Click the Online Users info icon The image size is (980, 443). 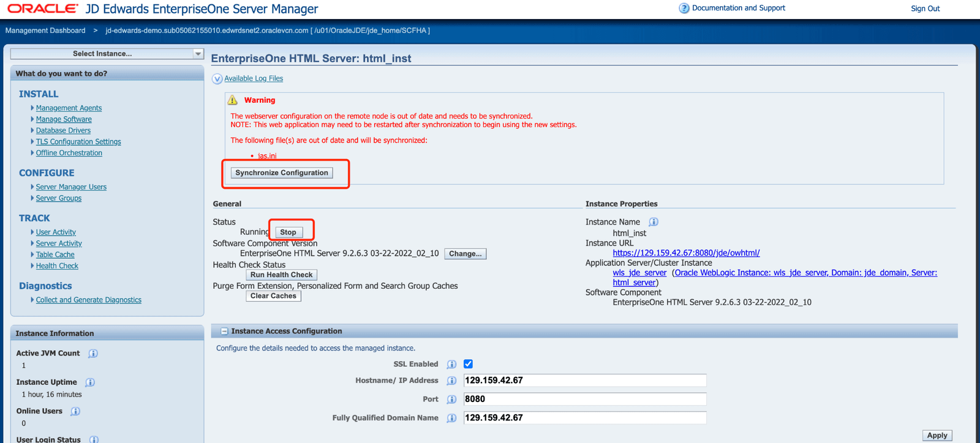point(75,411)
